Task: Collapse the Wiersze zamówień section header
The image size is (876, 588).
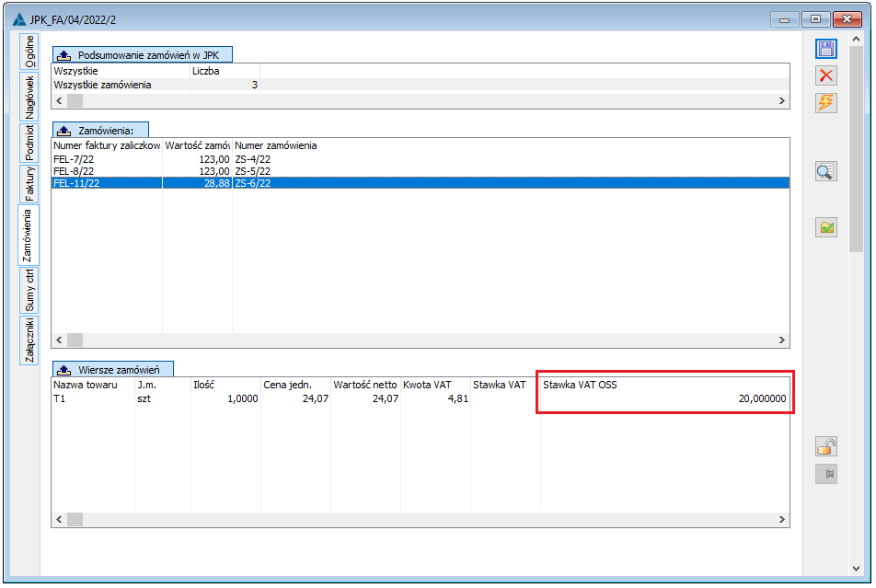Action: tap(113, 370)
